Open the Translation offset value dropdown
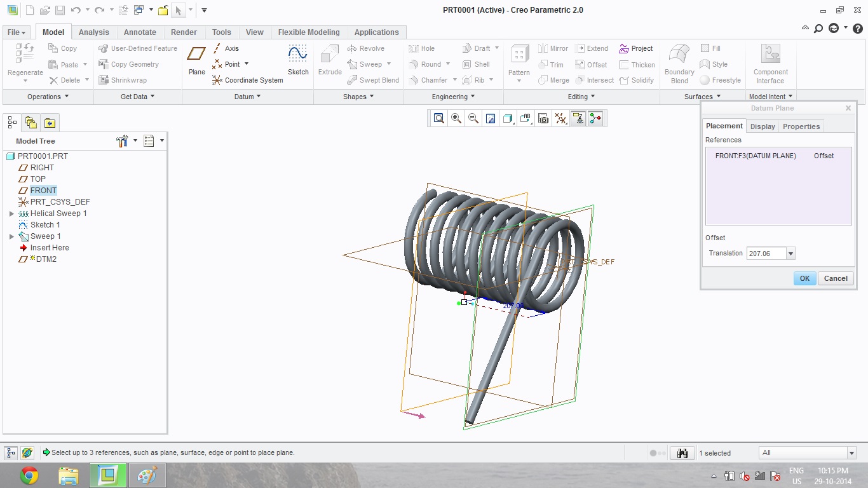 (x=790, y=254)
